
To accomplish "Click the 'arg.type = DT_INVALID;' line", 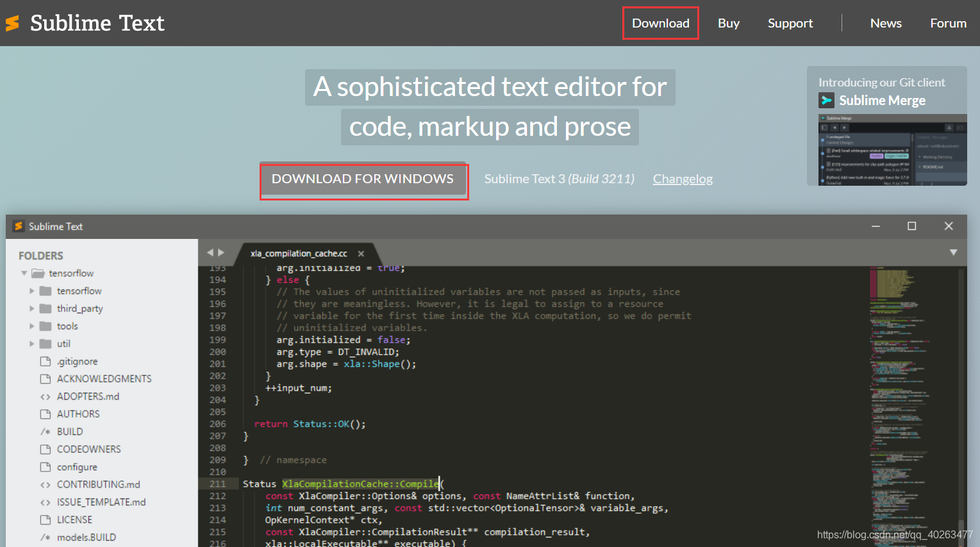I will pos(338,352).
